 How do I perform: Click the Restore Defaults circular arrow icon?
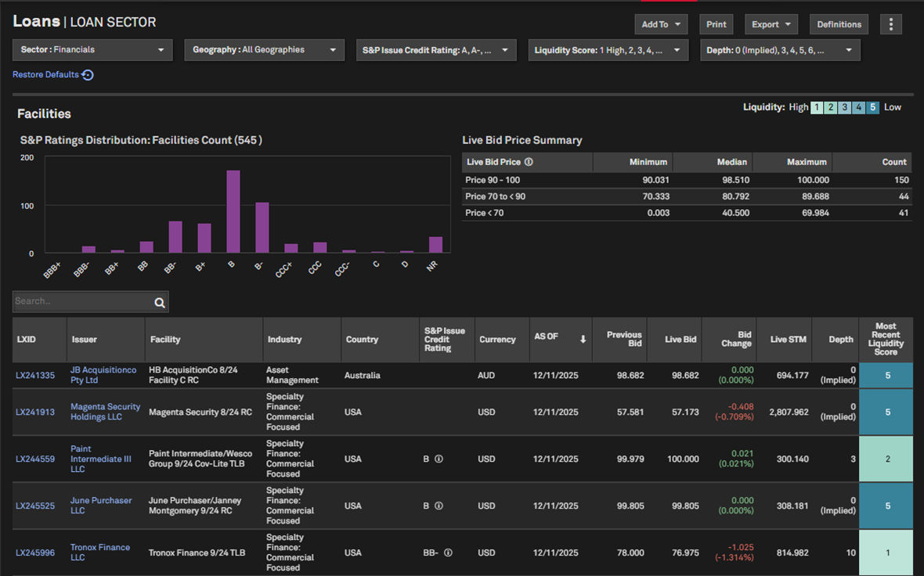88,75
